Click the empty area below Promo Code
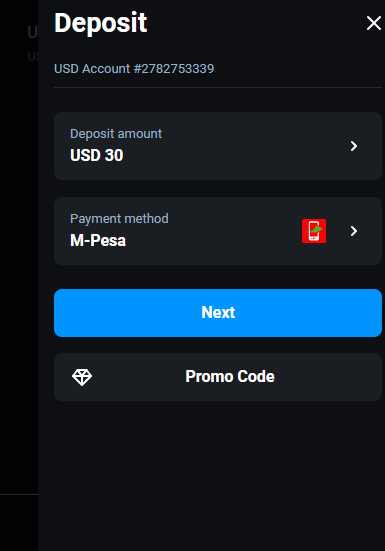The width and height of the screenshot is (385, 551). tap(218, 474)
